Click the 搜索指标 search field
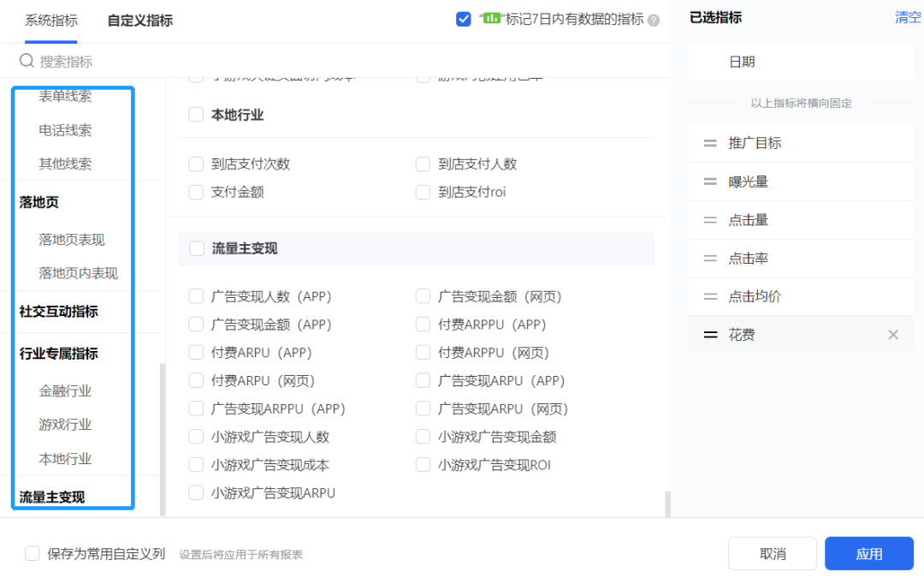Viewport: 924px width, 578px height. (335, 61)
